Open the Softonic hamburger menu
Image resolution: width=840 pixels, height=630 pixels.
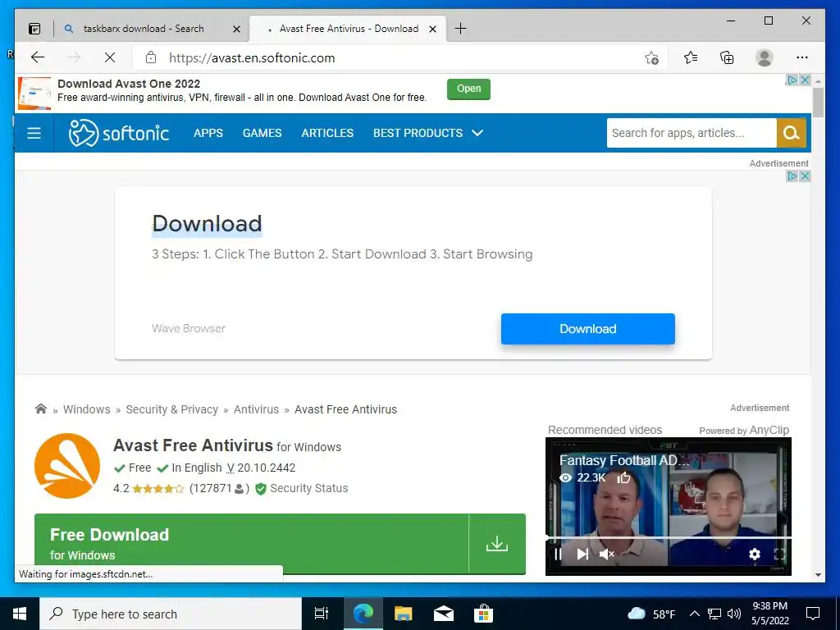point(34,133)
